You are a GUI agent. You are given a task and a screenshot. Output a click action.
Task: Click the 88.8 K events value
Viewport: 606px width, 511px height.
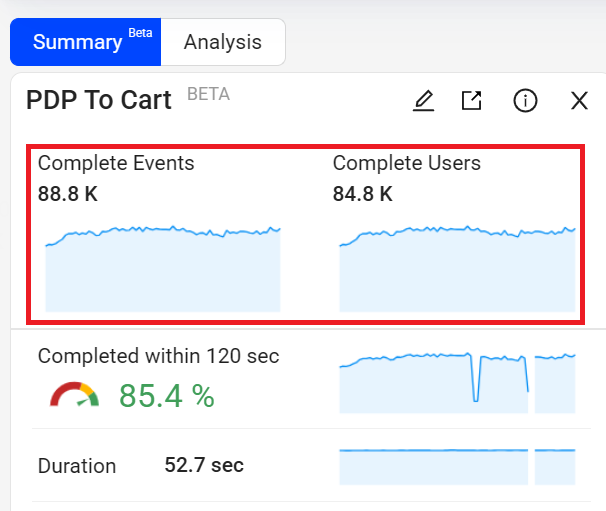click(x=68, y=194)
